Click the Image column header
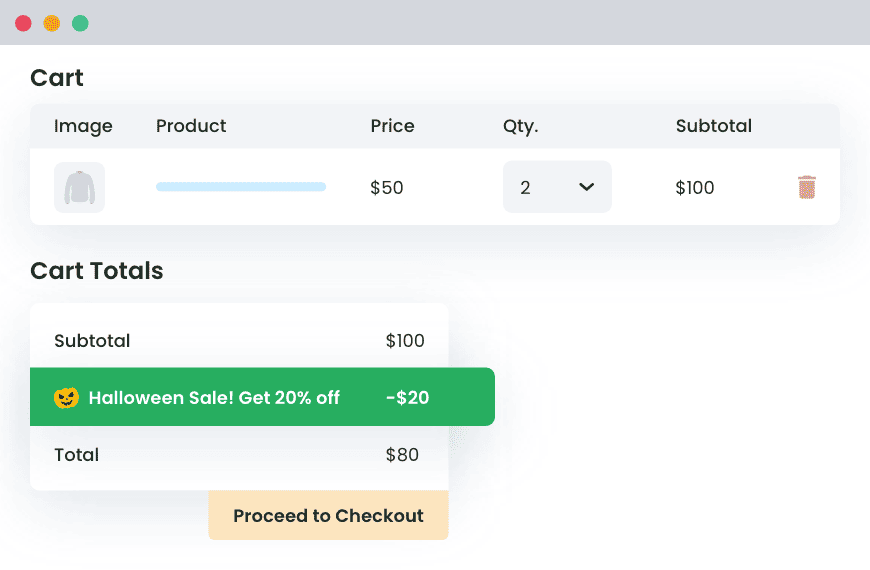Image resolution: width=870 pixels, height=570 pixels. coord(83,126)
